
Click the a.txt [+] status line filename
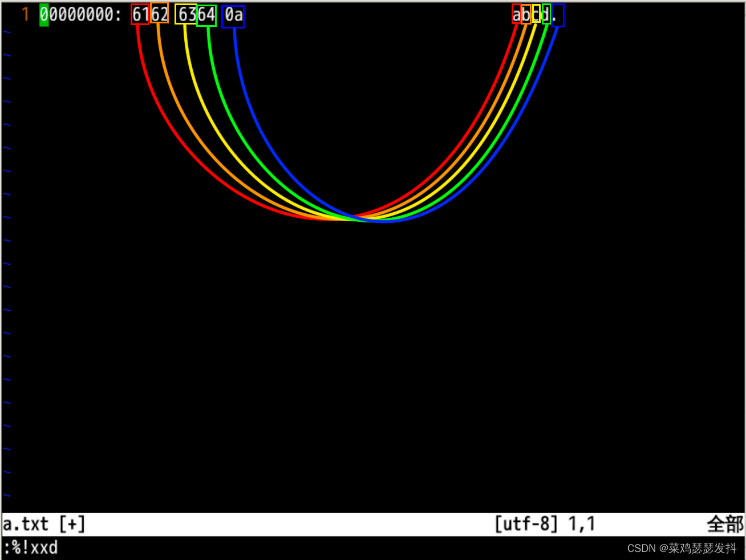(44, 524)
